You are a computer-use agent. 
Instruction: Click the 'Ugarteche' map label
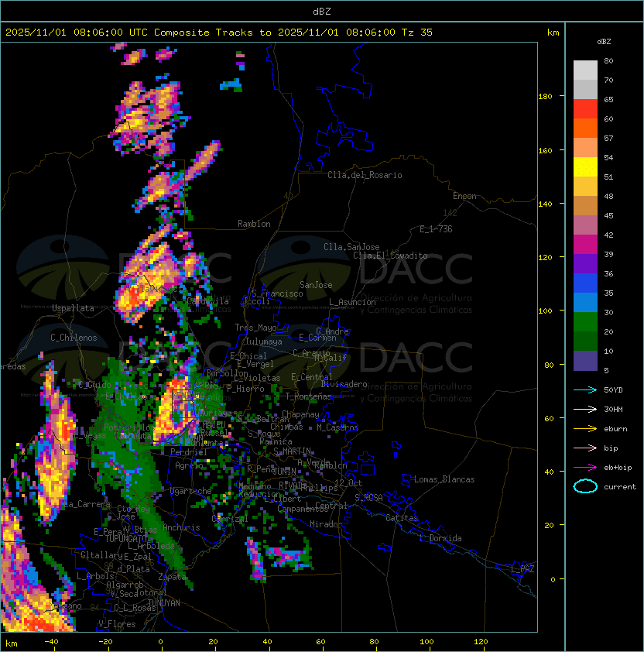[x=191, y=491]
